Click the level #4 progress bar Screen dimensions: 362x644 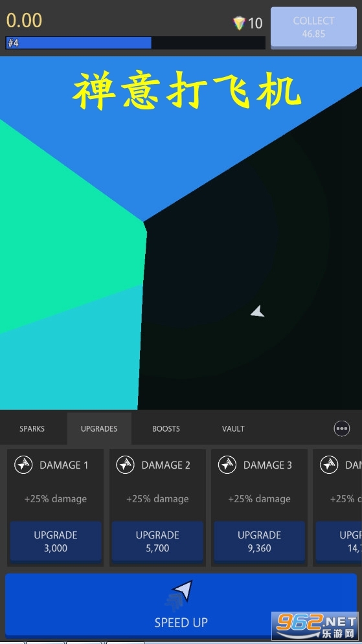(135, 43)
